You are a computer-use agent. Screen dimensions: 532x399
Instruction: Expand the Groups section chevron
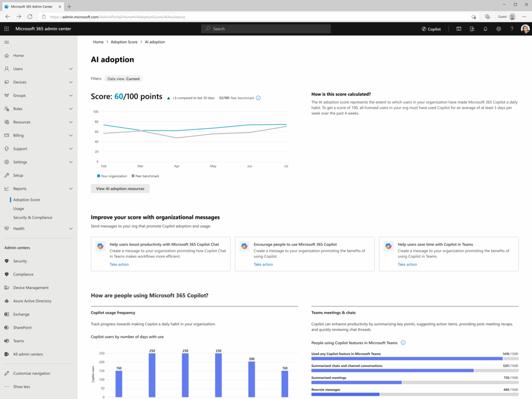71,96
